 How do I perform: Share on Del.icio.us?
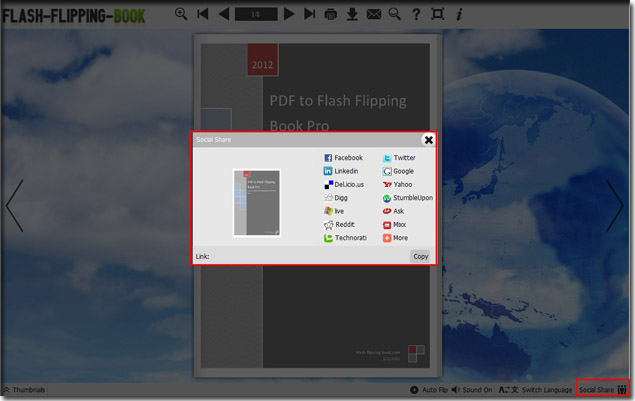click(344, 184)
